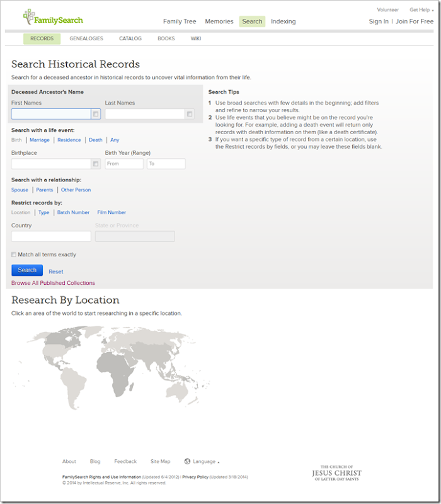The height and width of the screenshot is (504, 441).
Task: Toggle exact match box beside Birthplace
Action: (x=96, y=164)
